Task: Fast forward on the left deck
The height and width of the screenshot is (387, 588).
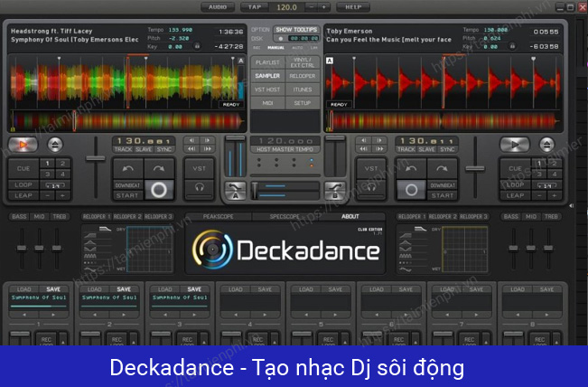Action: coord(207,149)
